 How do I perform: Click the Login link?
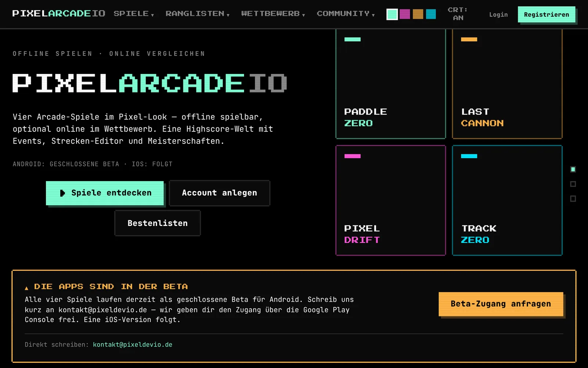498,15
